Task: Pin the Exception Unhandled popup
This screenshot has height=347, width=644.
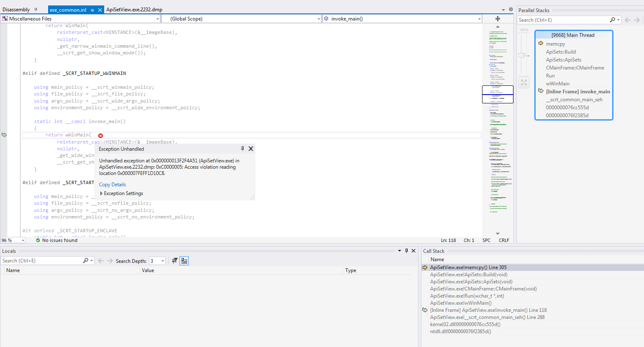Action: pos(242,149)
